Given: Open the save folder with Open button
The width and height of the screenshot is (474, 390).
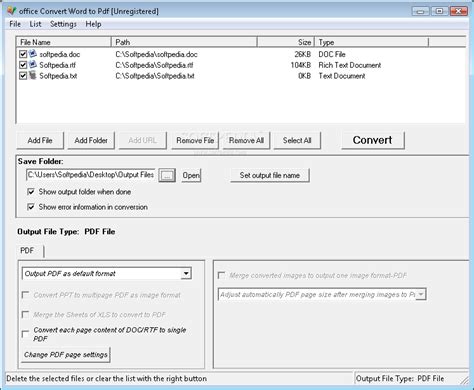Looking at the screenshot, I should click(191, 175).
